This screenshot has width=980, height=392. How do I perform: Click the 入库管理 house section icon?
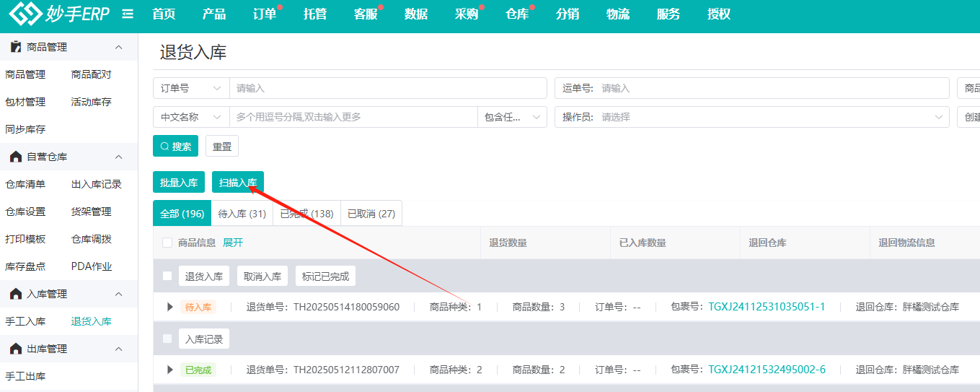tap(15, 294)
